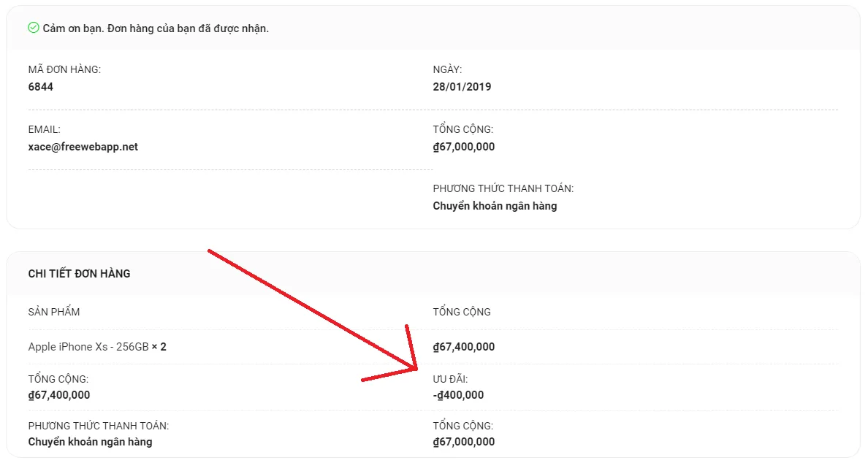Image resolution: width=868 pixels, height=463 pixels.
Task: Click the "PHƯƠNG THỨC THANH TOÁN:" label in the top summary
Action: click(503, 188)
